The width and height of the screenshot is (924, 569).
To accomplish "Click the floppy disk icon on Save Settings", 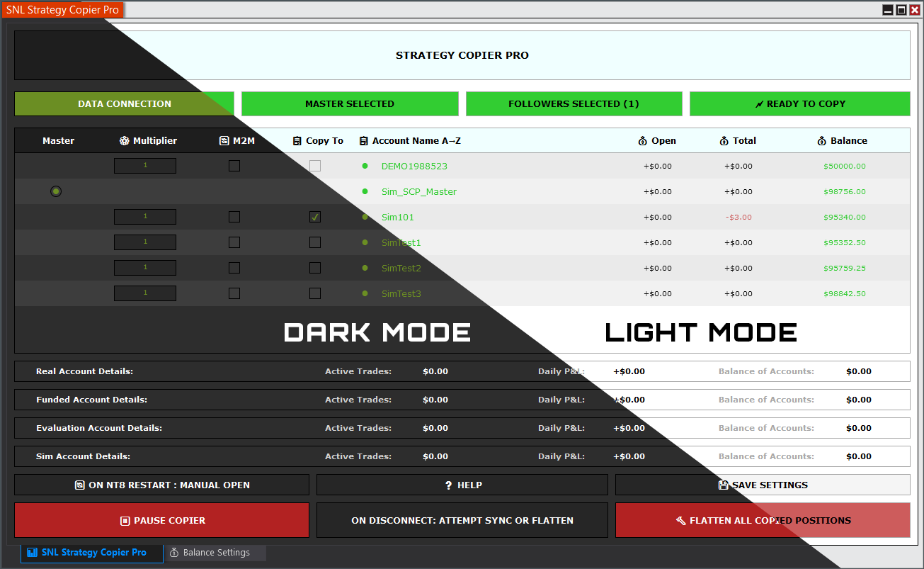I will tap(723, 485).
